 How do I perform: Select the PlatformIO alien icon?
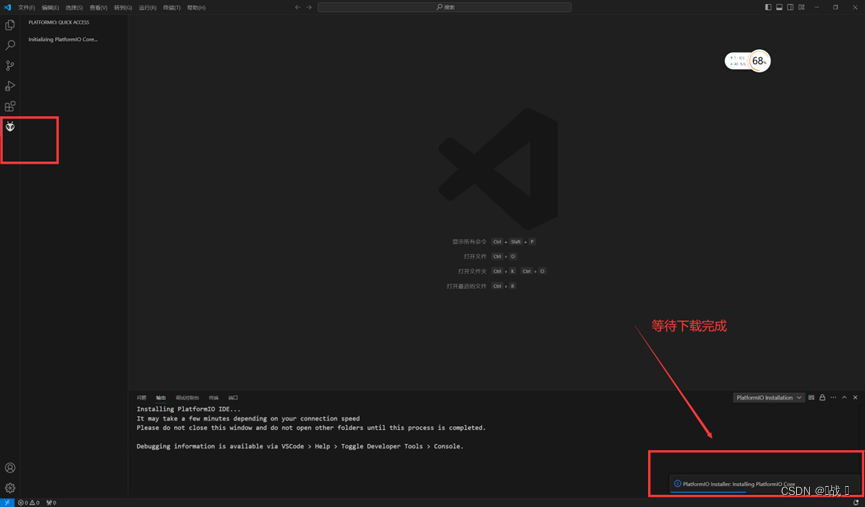(x=10, y=126)
